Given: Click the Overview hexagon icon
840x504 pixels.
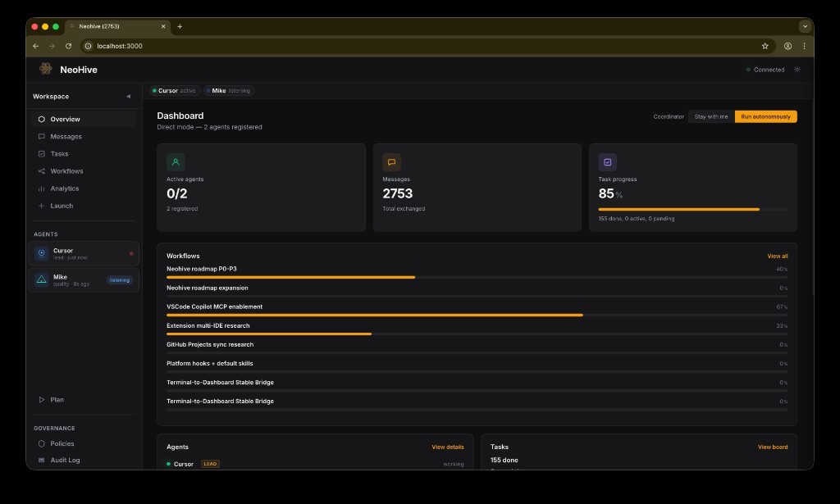Looking at the screenshot, I should 41,119.
